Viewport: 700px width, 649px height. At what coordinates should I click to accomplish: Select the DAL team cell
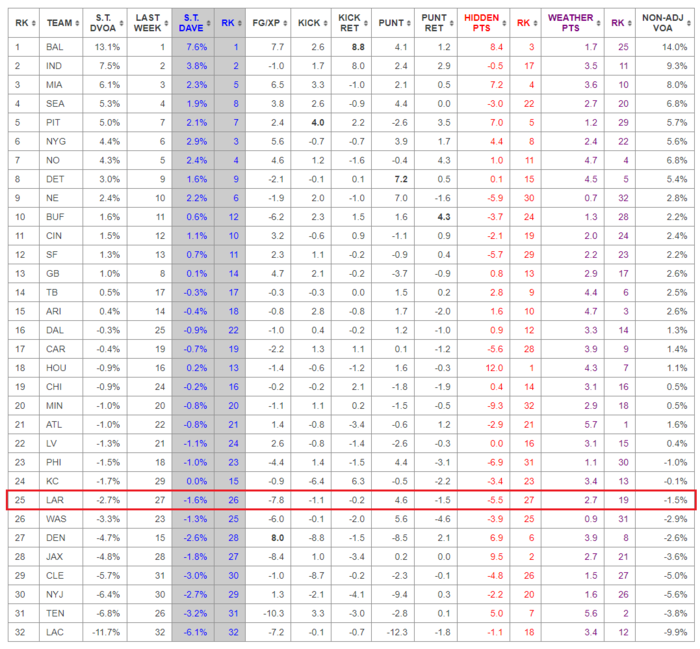(x=61, y=330)
